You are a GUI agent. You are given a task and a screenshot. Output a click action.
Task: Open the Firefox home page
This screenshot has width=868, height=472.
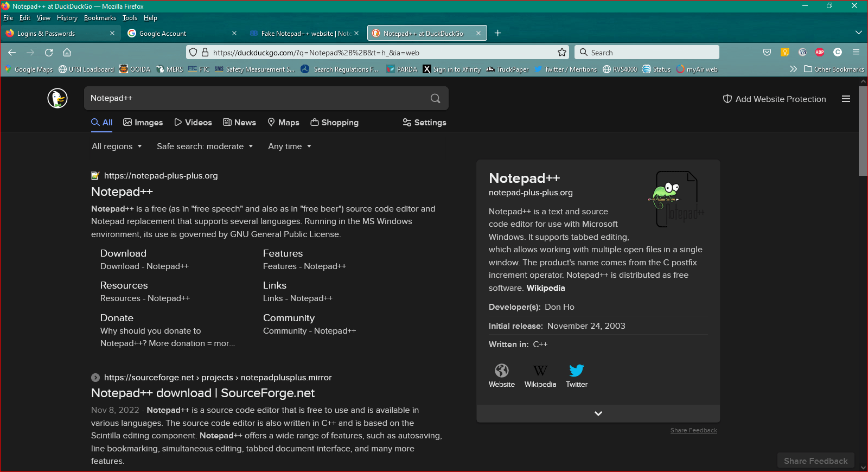click(x=67, y=53)
